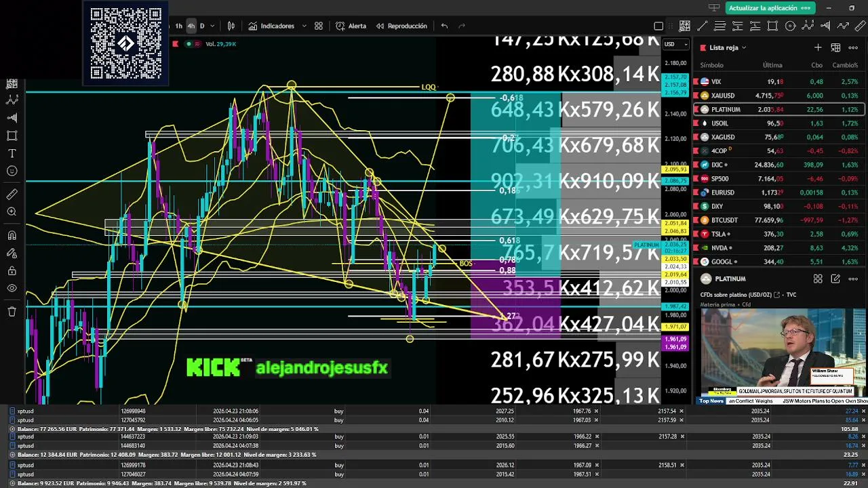Viewport: 868px width, 488px height.
Task: Select the 1h timeframe
Action: point(179,26)
